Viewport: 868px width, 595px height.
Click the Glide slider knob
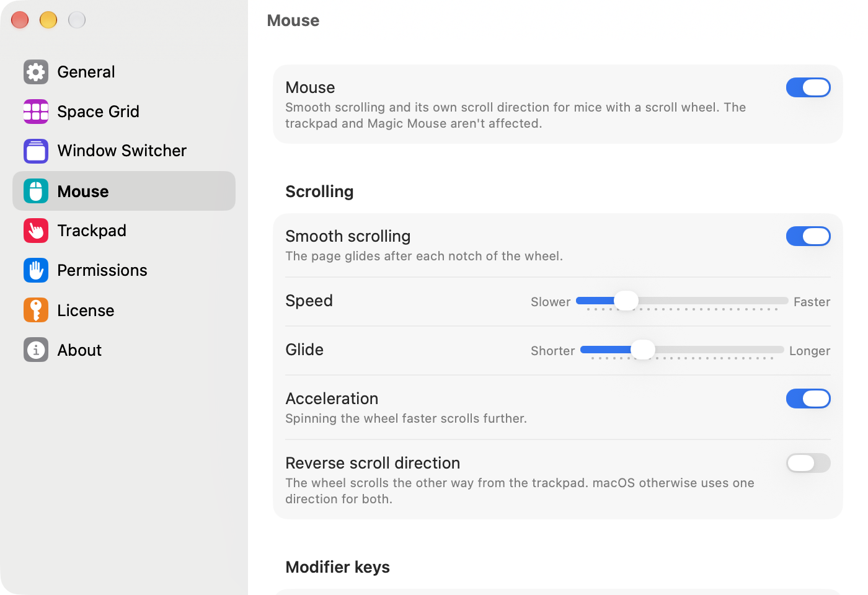click(643, 350)
